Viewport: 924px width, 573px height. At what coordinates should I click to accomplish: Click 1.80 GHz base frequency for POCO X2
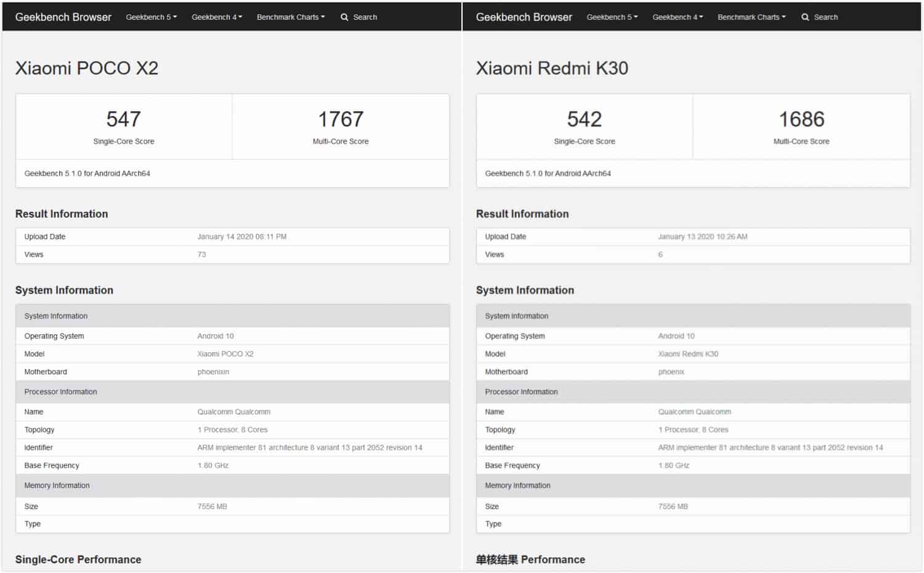click(213, 465)
